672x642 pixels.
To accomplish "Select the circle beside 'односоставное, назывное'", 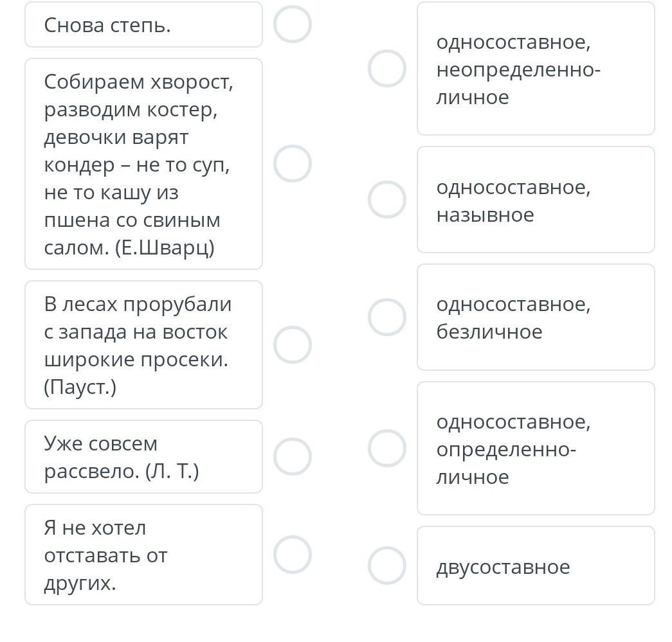I will [x=386, y=199].
